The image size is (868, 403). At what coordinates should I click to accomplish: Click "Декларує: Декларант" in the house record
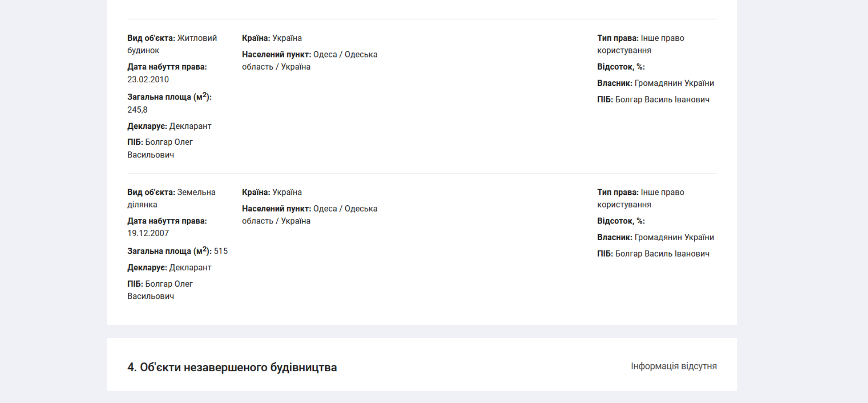(169, 126)
